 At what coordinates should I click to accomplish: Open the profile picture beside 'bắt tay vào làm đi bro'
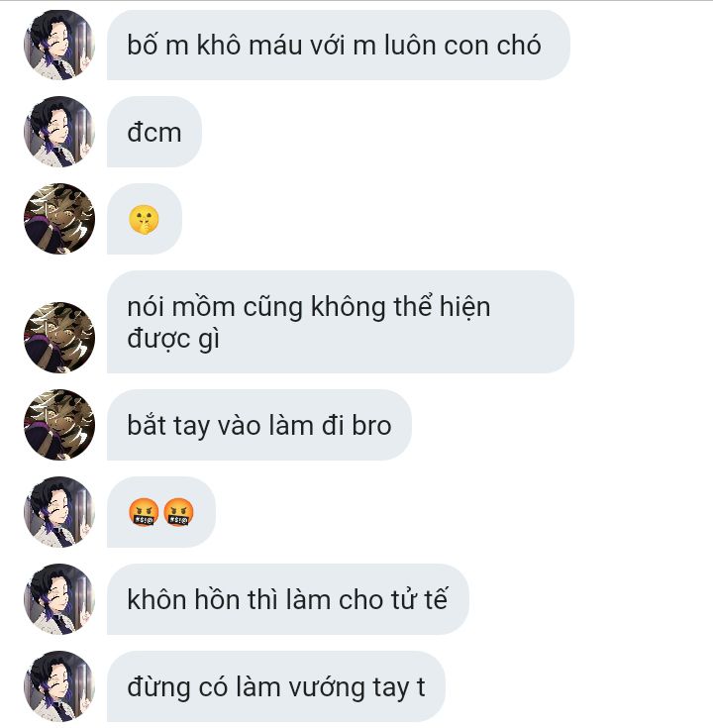(x=59, y=425)
